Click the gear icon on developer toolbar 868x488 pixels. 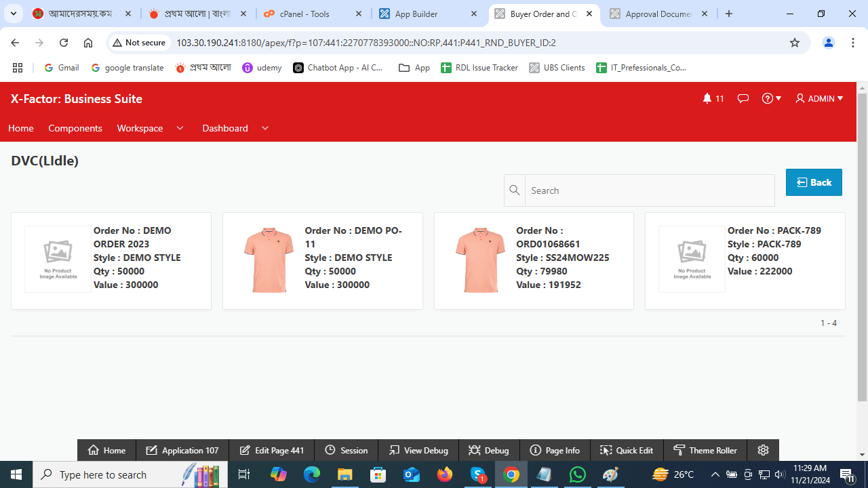(763, 450)
